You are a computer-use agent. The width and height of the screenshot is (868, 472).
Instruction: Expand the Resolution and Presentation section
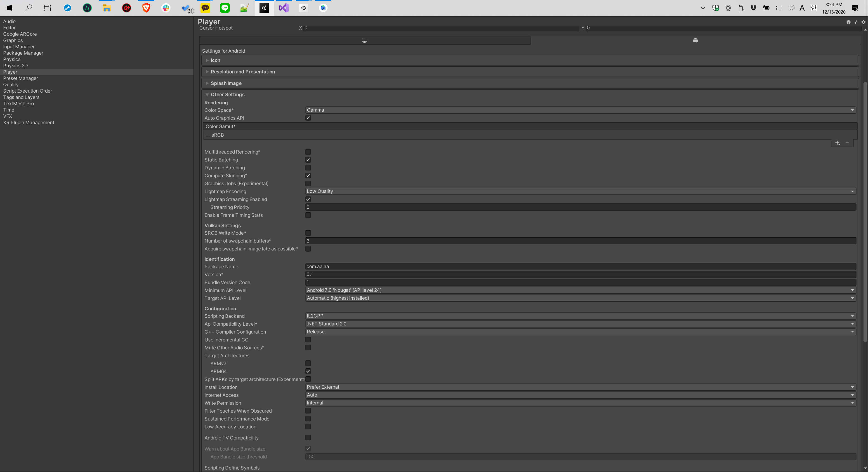coord(243,72)
